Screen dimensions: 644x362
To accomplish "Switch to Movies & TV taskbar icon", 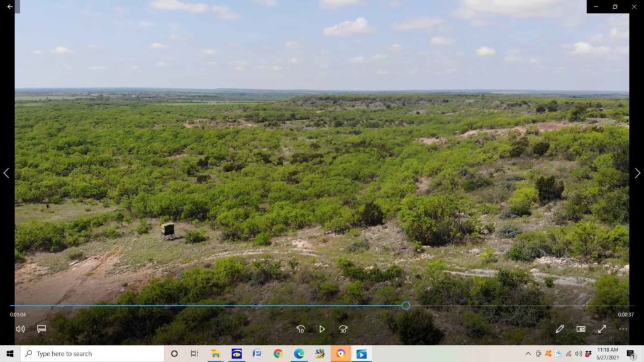I will tap(362, 353).
